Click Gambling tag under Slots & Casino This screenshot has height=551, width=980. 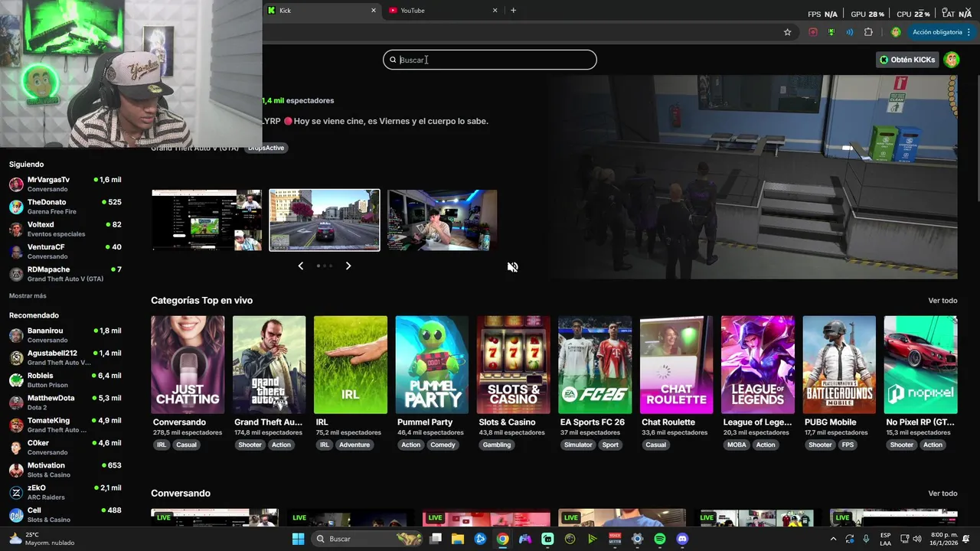click(x=497, y=445)
